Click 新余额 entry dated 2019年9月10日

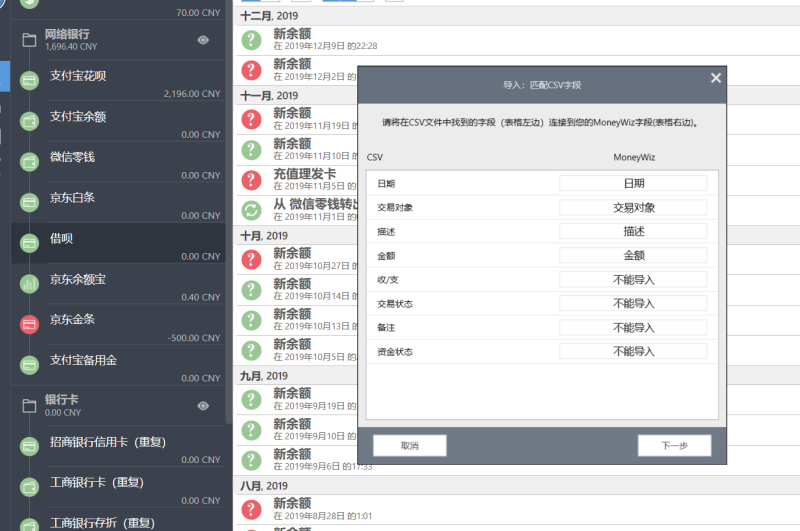[x=297, y=429]
